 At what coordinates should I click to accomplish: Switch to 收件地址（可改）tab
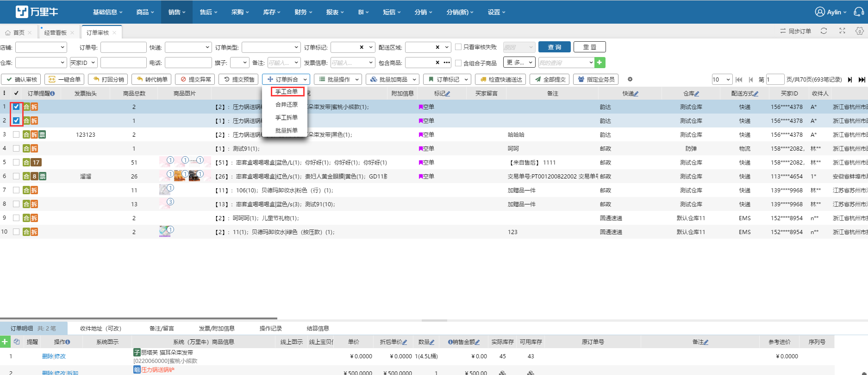100,328
